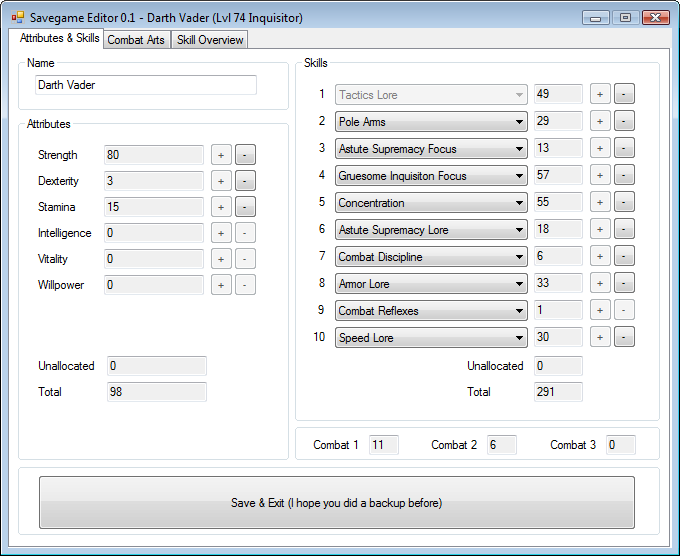Click the attributes Unallocated field
This screenshot has height=556, width=680.
point(157,366)
